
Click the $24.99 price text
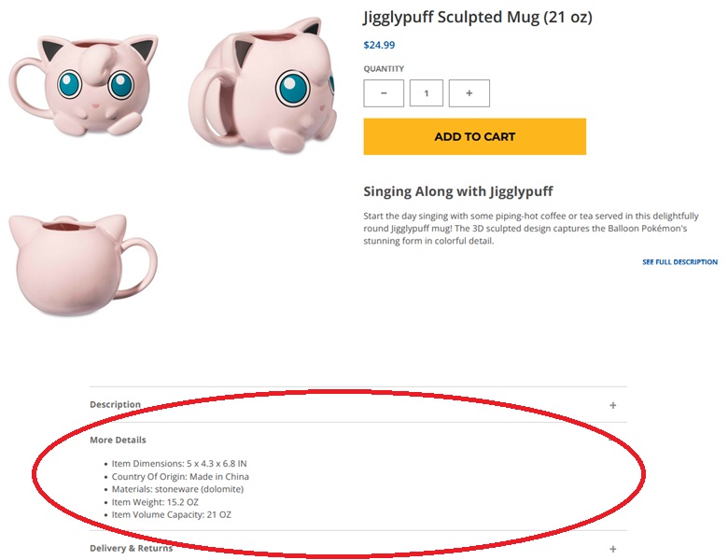click(379, 45)
